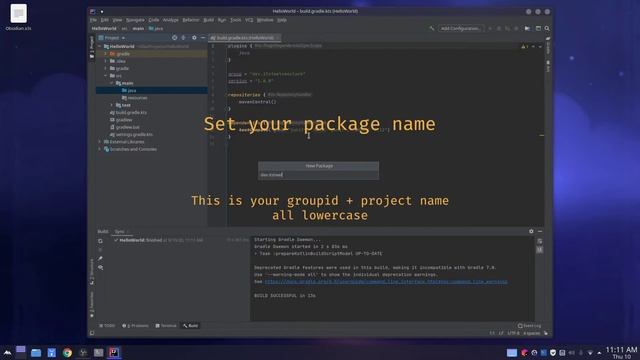640x360 pixels.
Task: Expand the .idea folder arrow
Action: tap(106, 61)
